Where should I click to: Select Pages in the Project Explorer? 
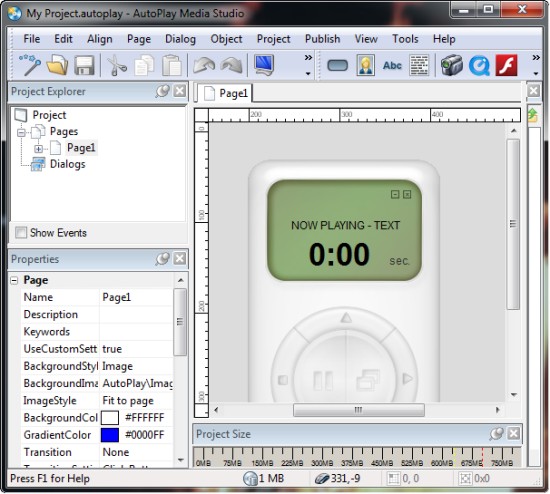point(64,132)
